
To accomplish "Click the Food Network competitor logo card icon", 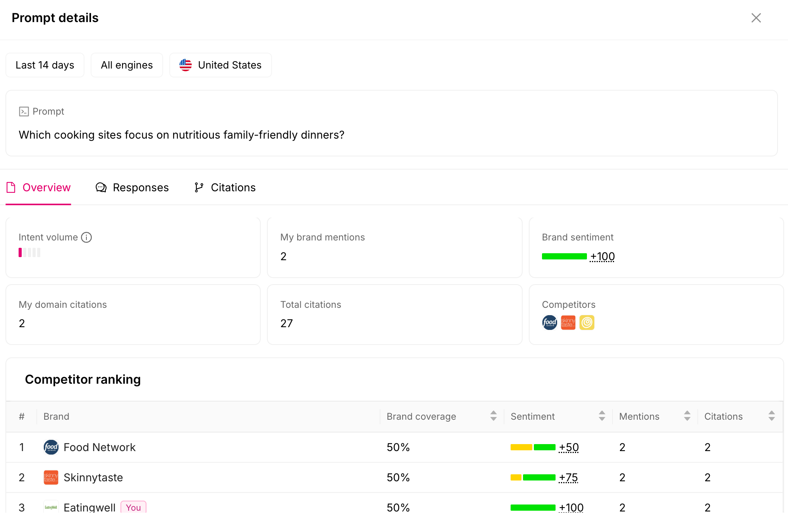I will click(x=550, y=323).
